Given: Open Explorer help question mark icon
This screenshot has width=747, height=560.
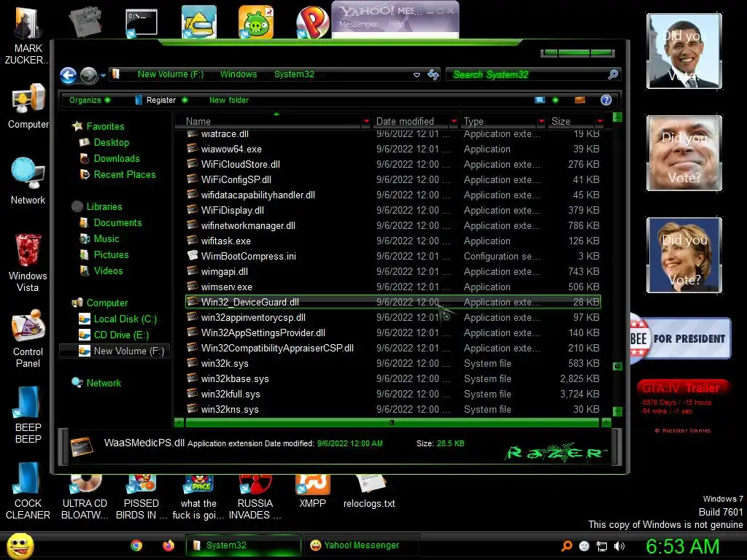Looking at the screenshot, I should pos(606,100).
